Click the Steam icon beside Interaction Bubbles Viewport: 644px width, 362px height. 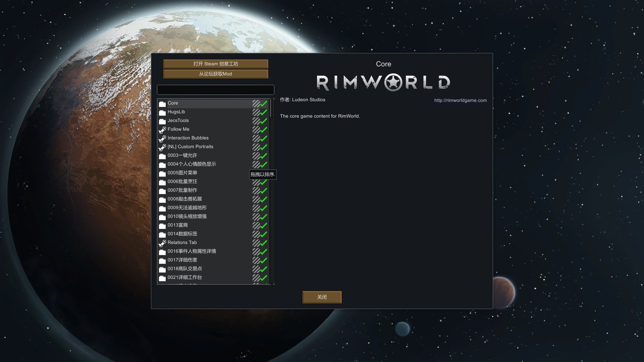point(162,138)
